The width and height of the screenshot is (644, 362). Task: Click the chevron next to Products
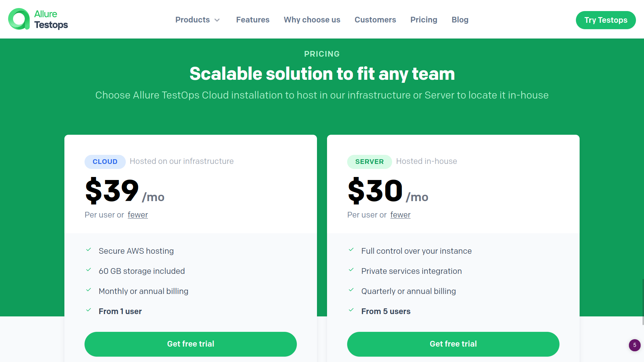click(x=217, y=20)
